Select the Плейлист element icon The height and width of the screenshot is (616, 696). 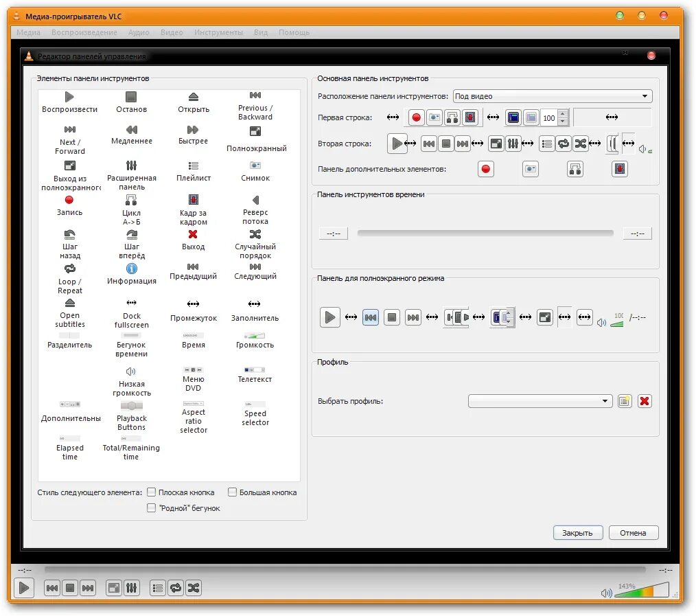coord(193,166)
